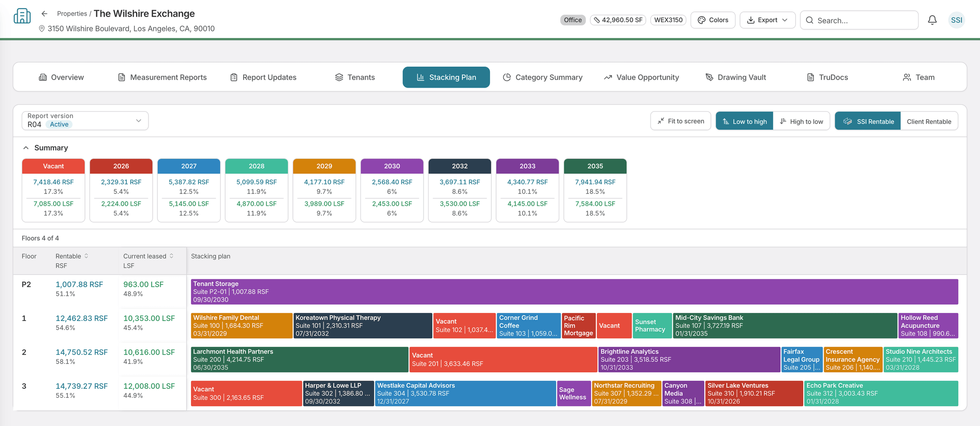Image resolution: width=980 pixels, height=426 pixels.
Task: Open the TruDocs tab
Action: [828, 77]
